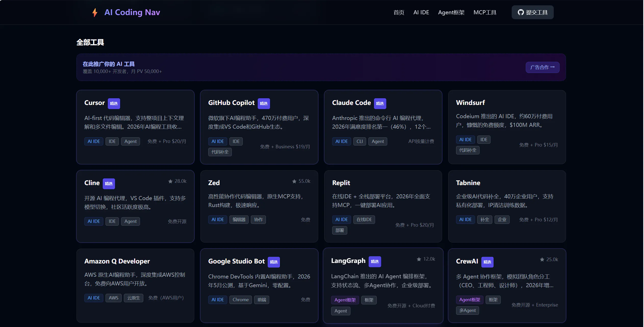This screenshot has width=644, height=327.
Task: Click the star icon on CrewAI card
Action: 542,260
